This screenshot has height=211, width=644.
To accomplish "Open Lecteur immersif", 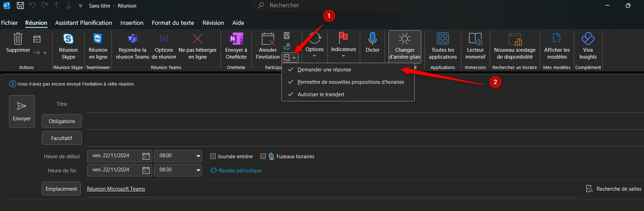I will [475, 39].
